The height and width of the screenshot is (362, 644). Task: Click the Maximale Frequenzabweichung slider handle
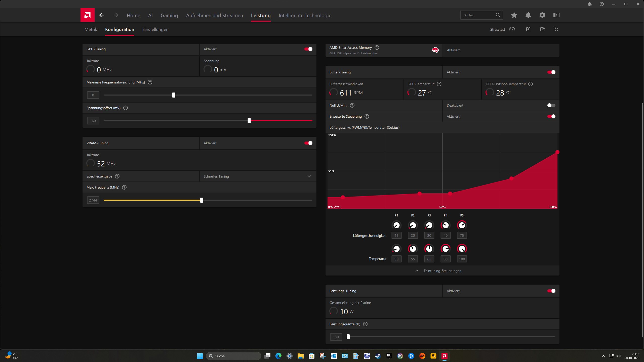[174, 95]
